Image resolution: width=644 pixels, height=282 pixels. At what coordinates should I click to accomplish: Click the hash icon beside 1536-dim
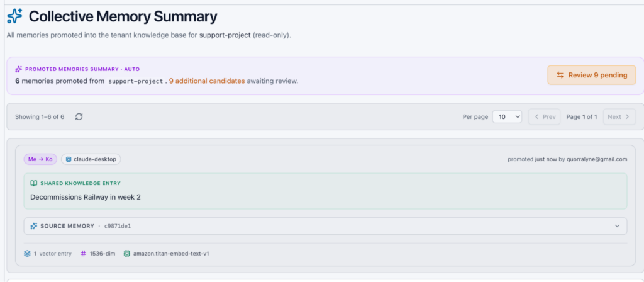(84, 254)
